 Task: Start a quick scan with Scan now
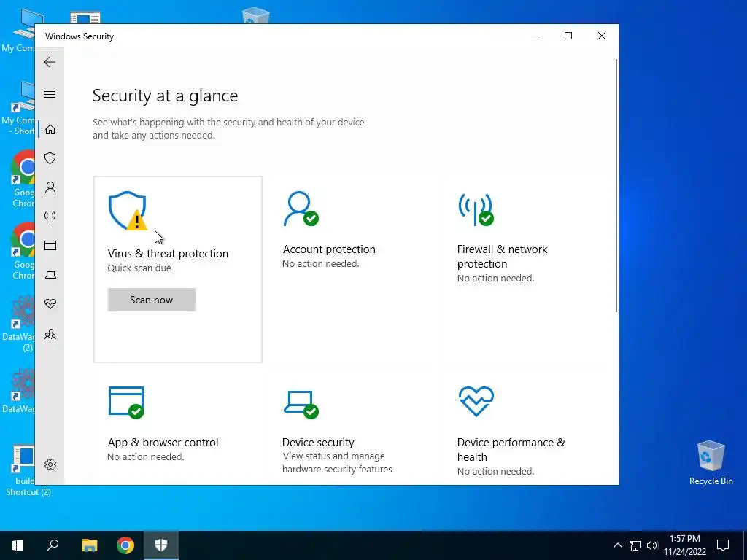[152, 300]
